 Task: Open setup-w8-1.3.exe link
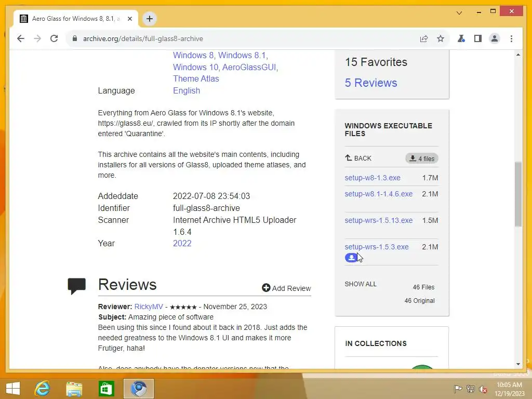pos(372,178)
